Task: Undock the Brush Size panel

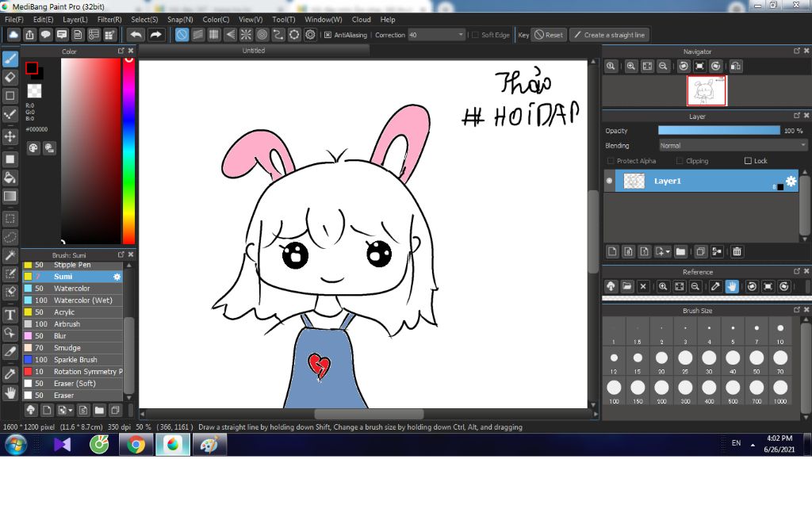Action: (x=797, y=310)
